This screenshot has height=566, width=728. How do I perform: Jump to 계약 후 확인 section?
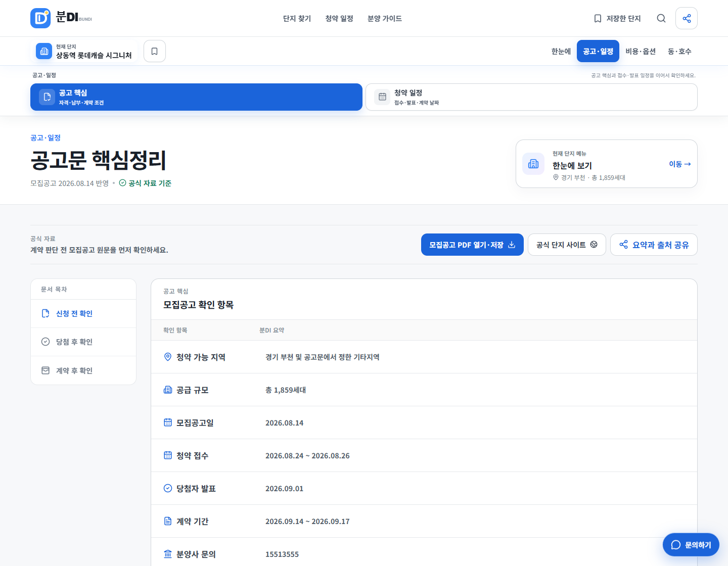[83, 370]
